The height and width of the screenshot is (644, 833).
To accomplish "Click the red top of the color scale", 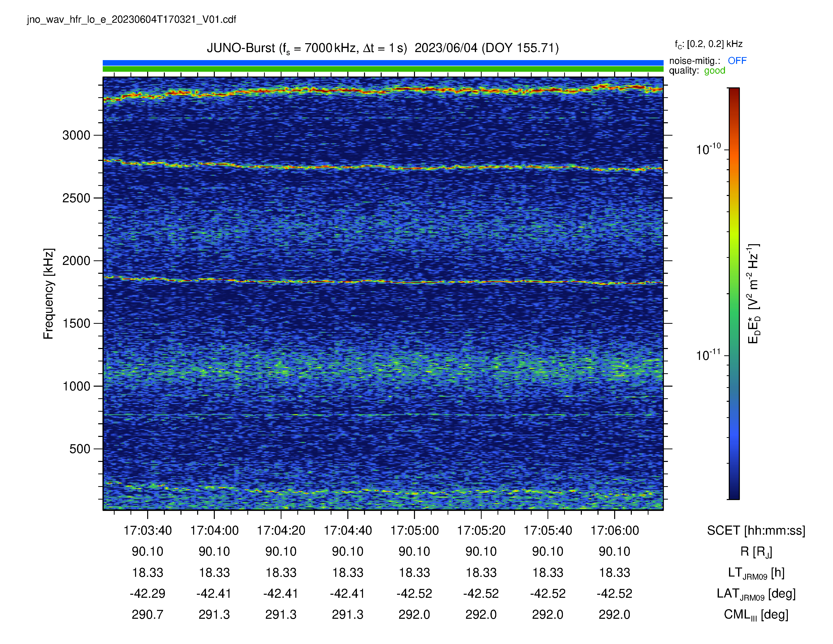I will [734, 95].
